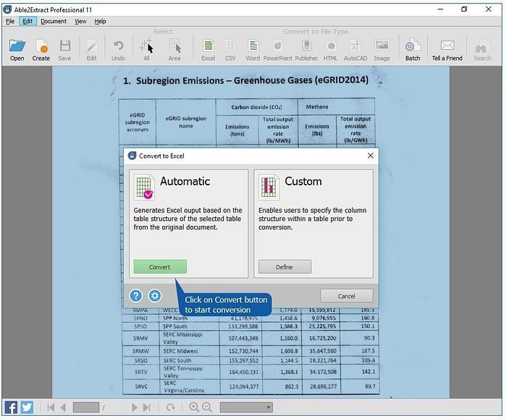Click the Undo toolbar icon
Screen dimensions: 506x420
pyautogui.click(x=118, y=50)
